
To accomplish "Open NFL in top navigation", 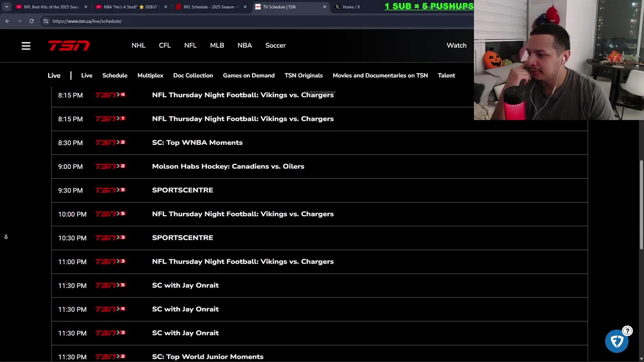I will (x=190, y=46).
